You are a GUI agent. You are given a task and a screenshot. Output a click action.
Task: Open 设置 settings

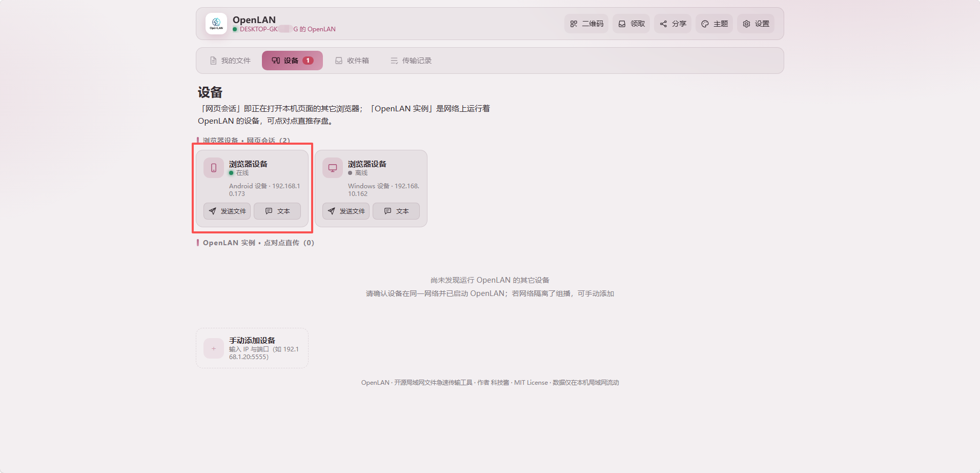point(756,24)
